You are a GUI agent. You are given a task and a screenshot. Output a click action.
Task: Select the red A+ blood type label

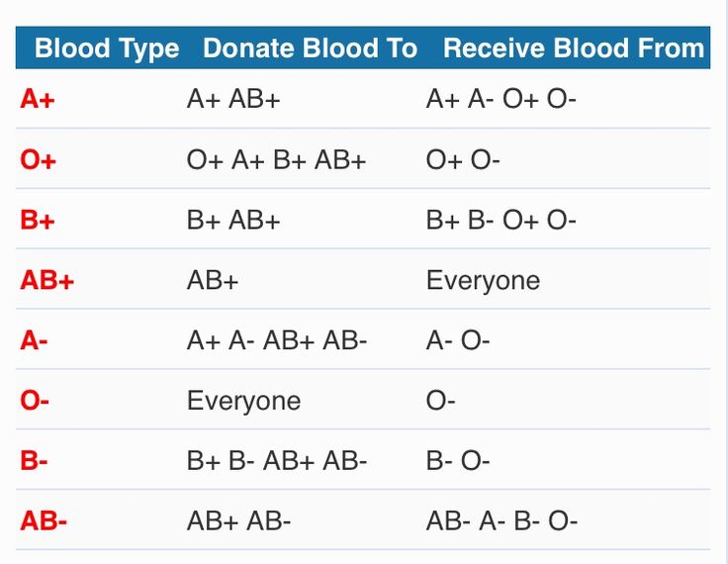38,99
